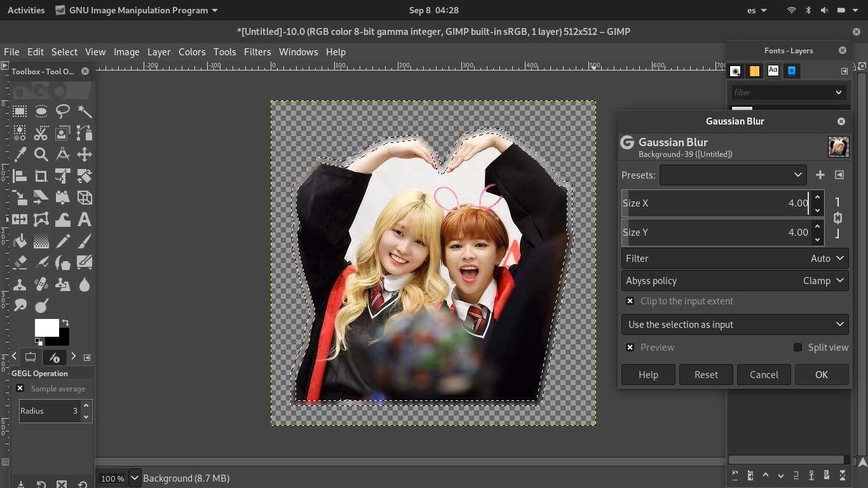Enable the Split view checkbox
The height and width of the screenshot is (488, 868).
tap(797, 348)
